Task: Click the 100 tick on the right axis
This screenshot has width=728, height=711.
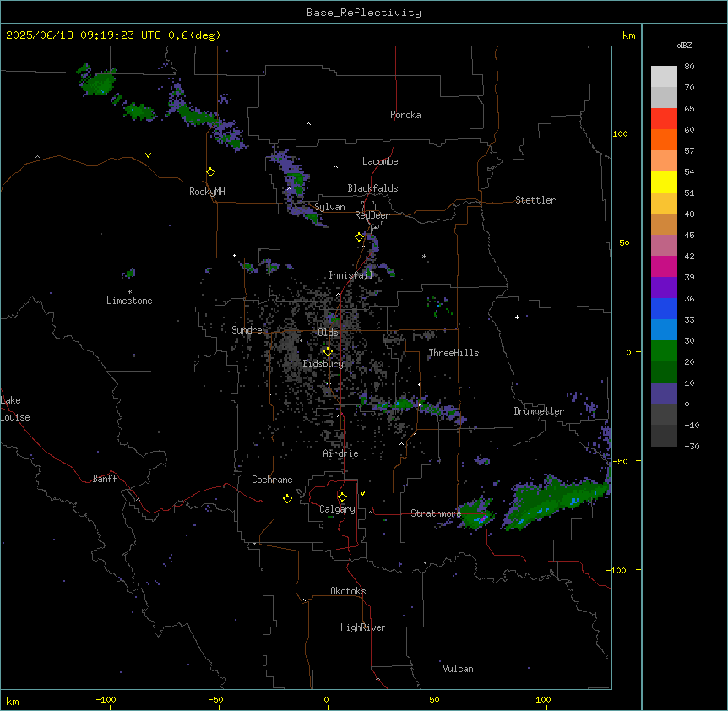Action: (620, 133)
